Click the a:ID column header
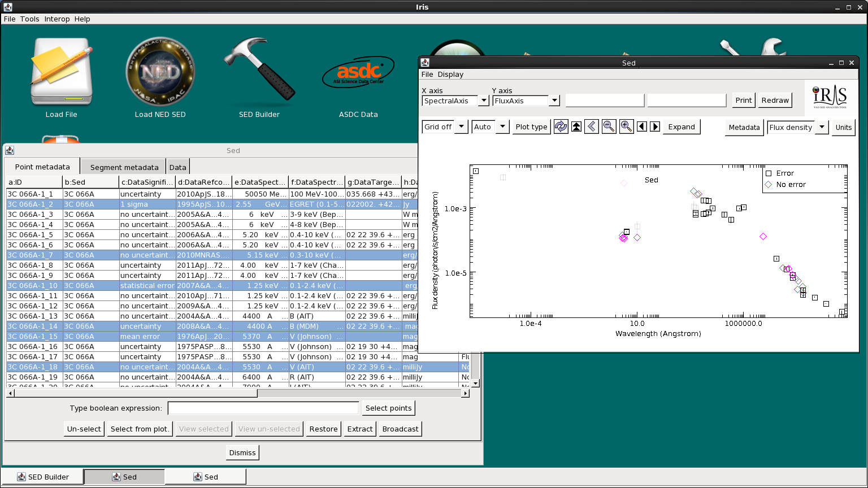This screenshot has height=488, width=868. (x=34, y=182)
